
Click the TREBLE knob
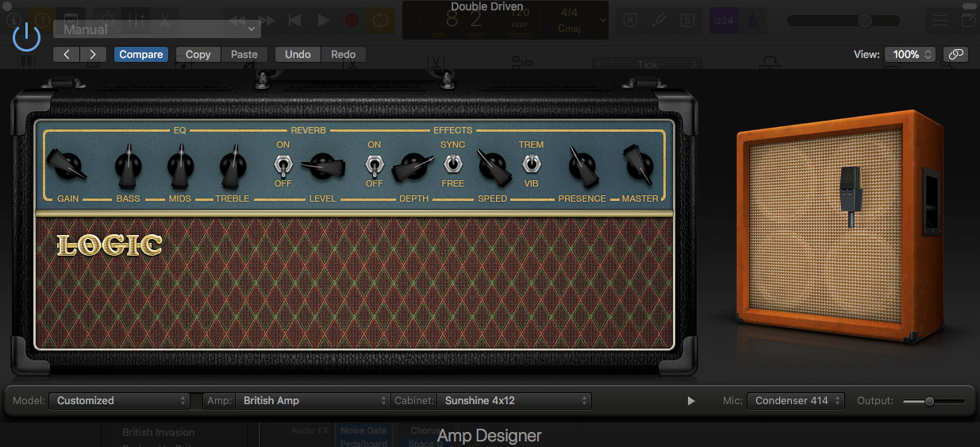coord(233,165)
